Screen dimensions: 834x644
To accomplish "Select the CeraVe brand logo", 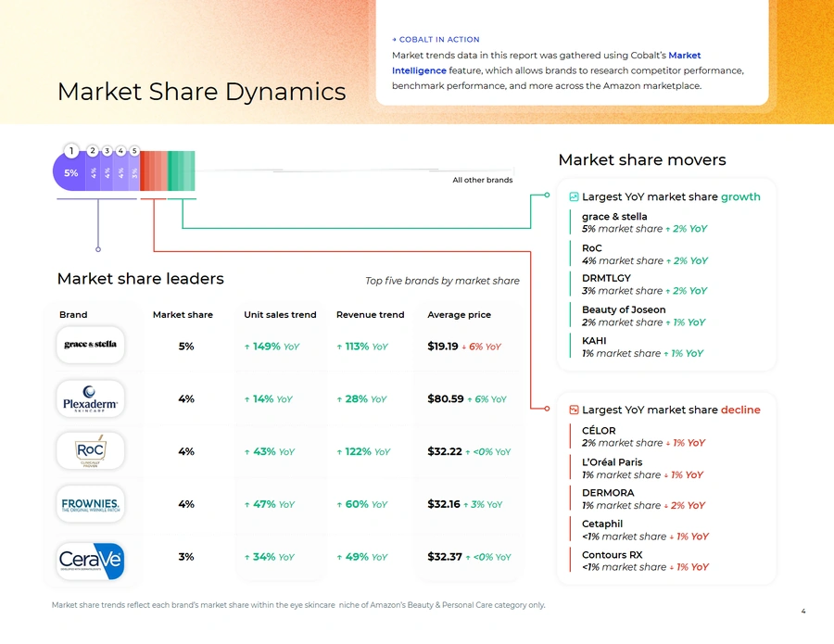I will [91, 561].
